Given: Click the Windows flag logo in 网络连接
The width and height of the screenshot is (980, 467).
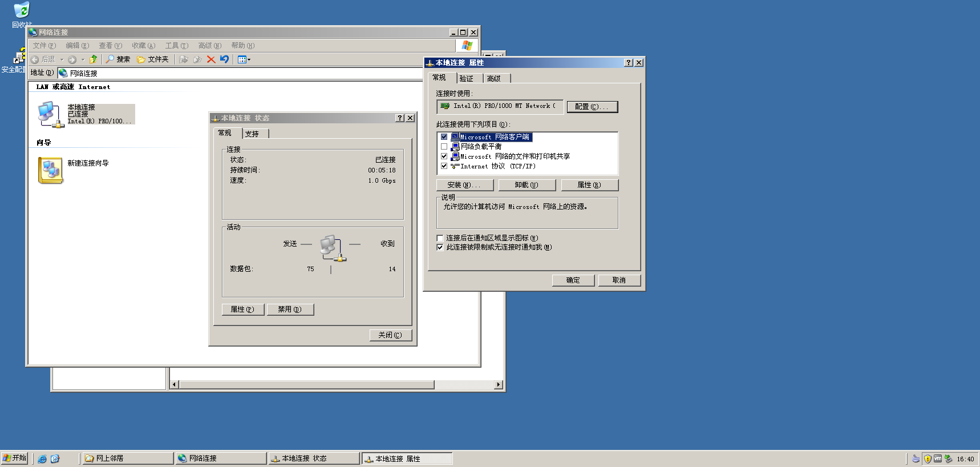Looking at the screenshot, I should (467, 45).
